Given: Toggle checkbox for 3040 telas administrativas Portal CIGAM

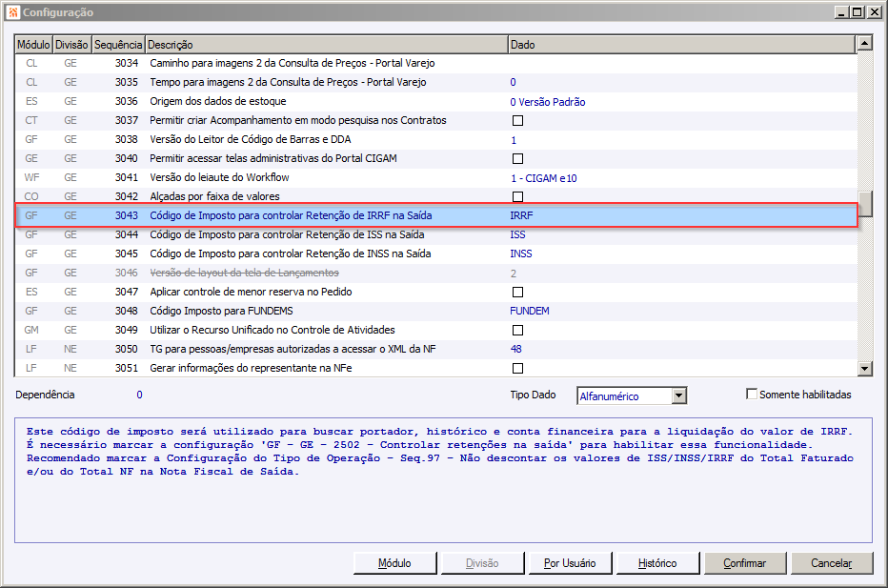Looking at the screenshot, I should coord(517,158).
